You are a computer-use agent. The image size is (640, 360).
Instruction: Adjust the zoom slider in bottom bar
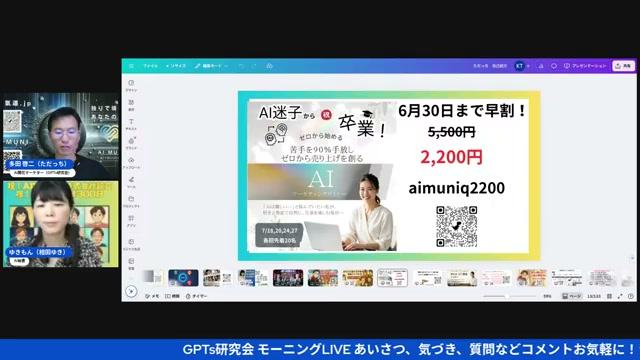point(509,296)
